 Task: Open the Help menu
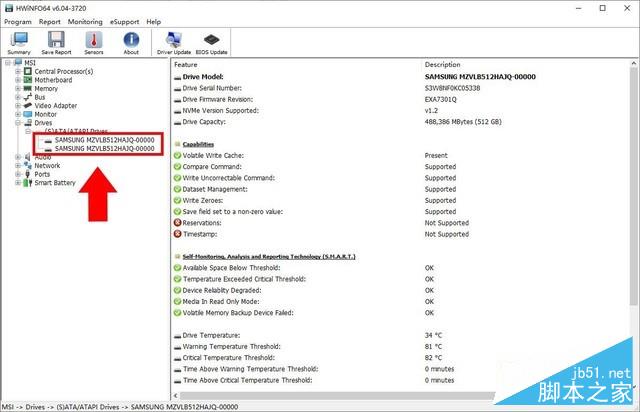(x=153, y=22)
